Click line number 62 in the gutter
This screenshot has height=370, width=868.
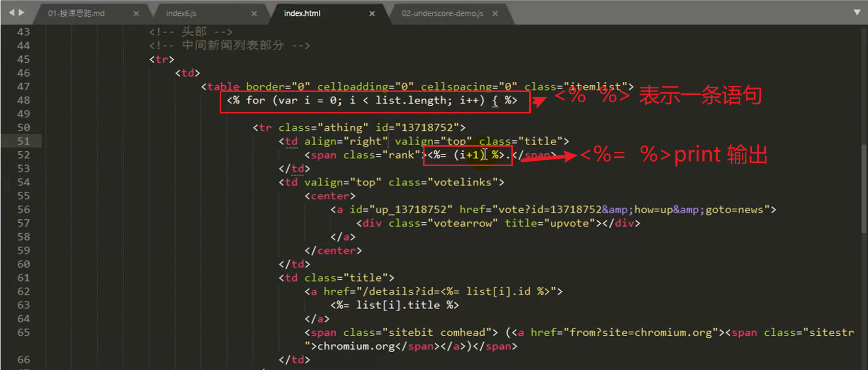click(x=24, y=291)
